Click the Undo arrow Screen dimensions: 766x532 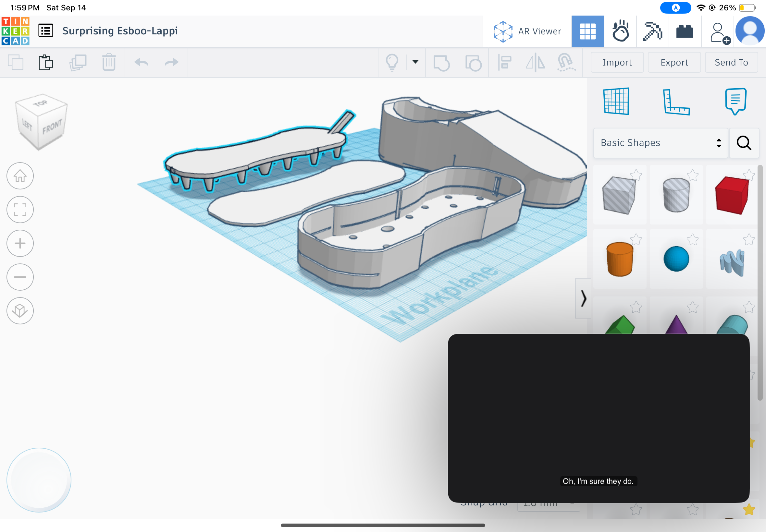141,62
